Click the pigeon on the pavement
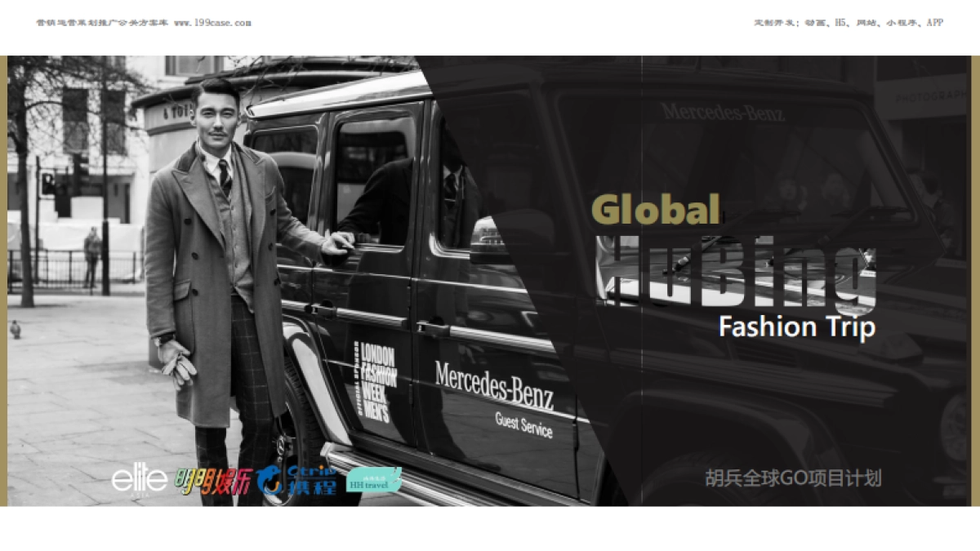The height and width of the screenshot is (551, 980). point(14,329)
